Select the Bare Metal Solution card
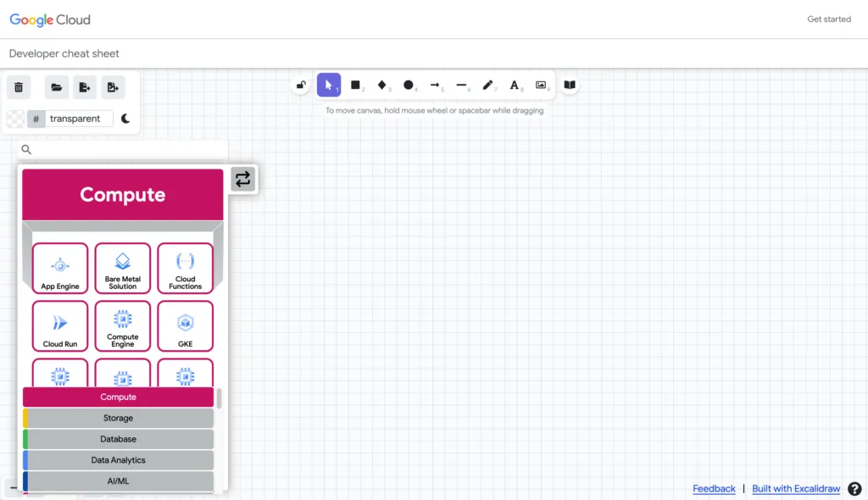868x500 pixels. coord(123,269)
